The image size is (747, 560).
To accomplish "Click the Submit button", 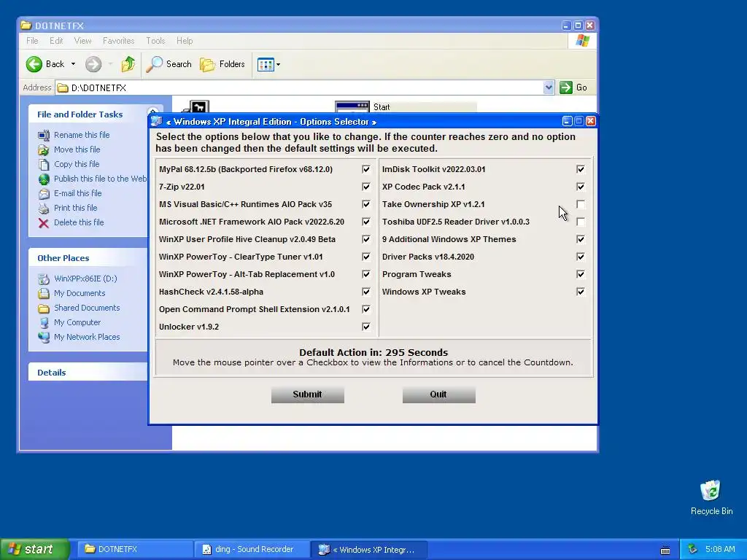I will 307,394.
